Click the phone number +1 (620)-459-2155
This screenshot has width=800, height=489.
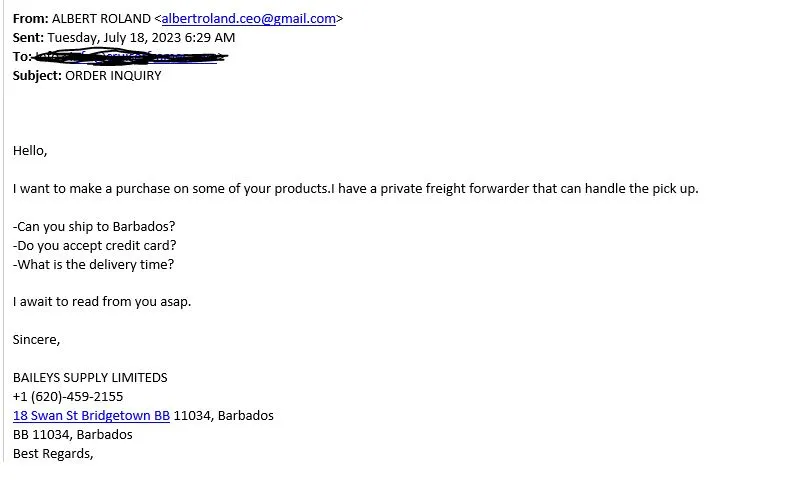coord(68,397)
